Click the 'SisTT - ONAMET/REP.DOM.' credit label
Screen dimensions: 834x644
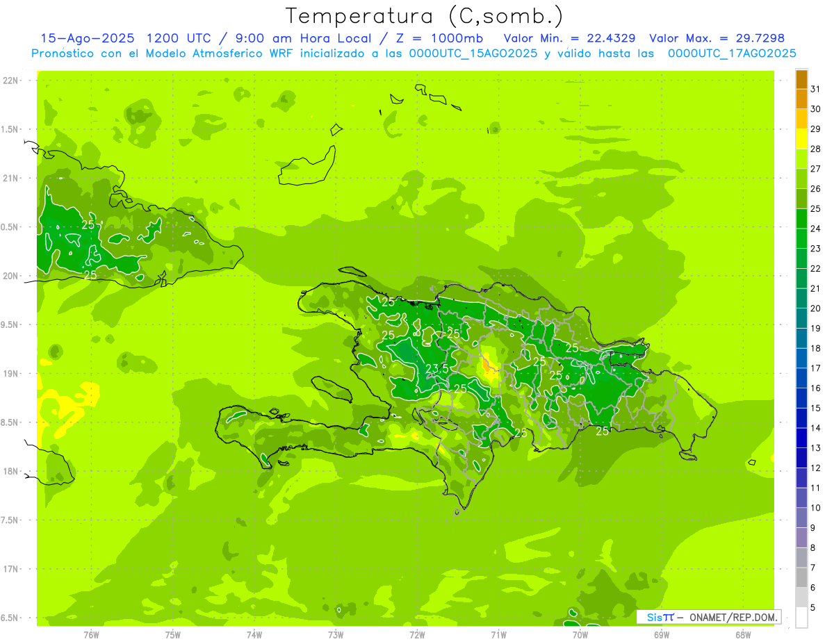709,617
